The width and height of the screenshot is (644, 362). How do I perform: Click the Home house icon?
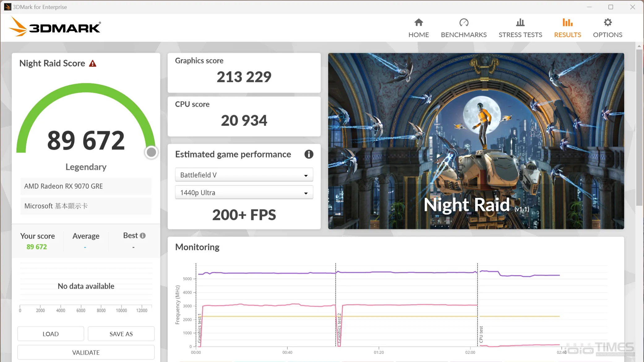click(x=419, y=22)
